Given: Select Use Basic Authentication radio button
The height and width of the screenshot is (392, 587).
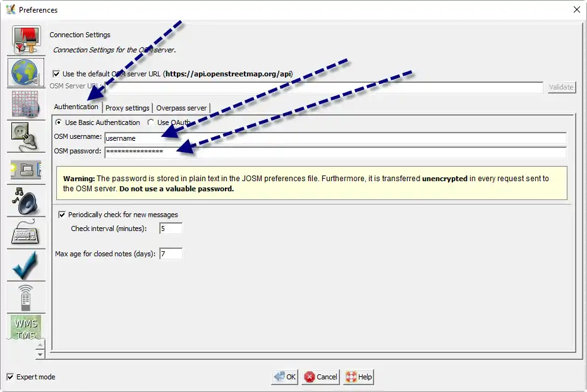Looking at the screenshot, I should pos(59,122).
